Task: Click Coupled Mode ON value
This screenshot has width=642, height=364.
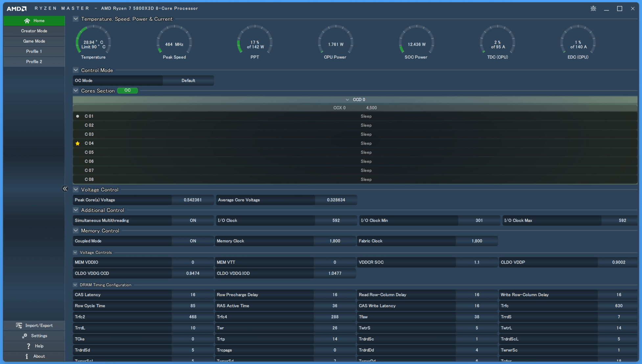Action: (x=193, y=241)
